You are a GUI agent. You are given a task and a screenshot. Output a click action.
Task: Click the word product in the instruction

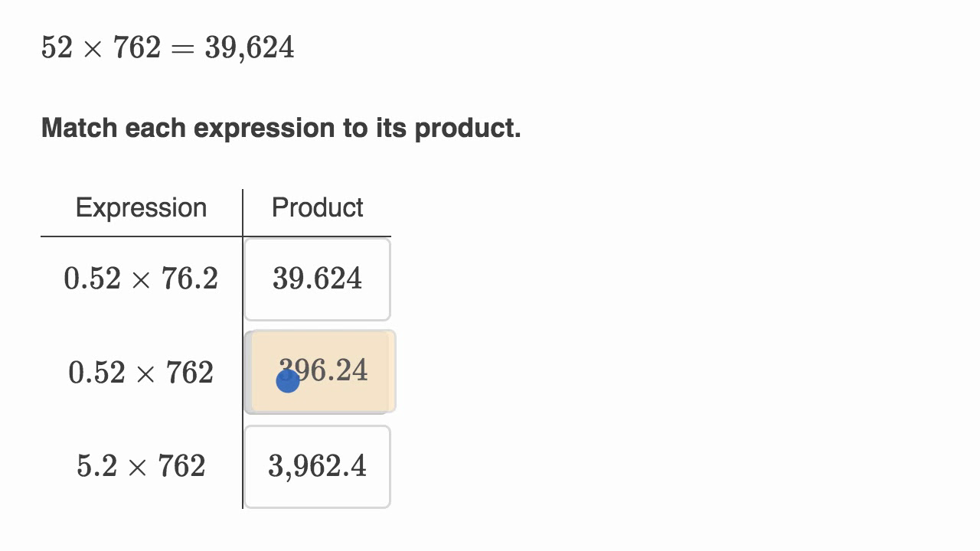coord(467,128)
